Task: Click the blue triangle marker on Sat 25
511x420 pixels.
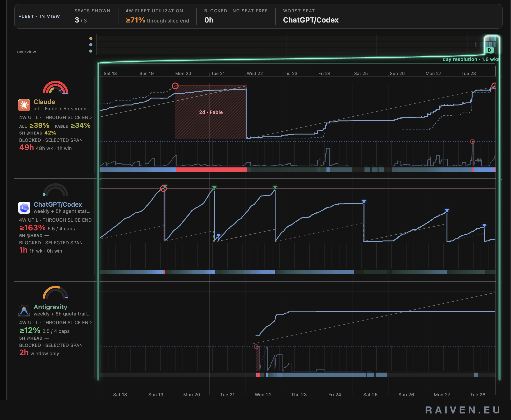Action: click(x=364, y=202)
